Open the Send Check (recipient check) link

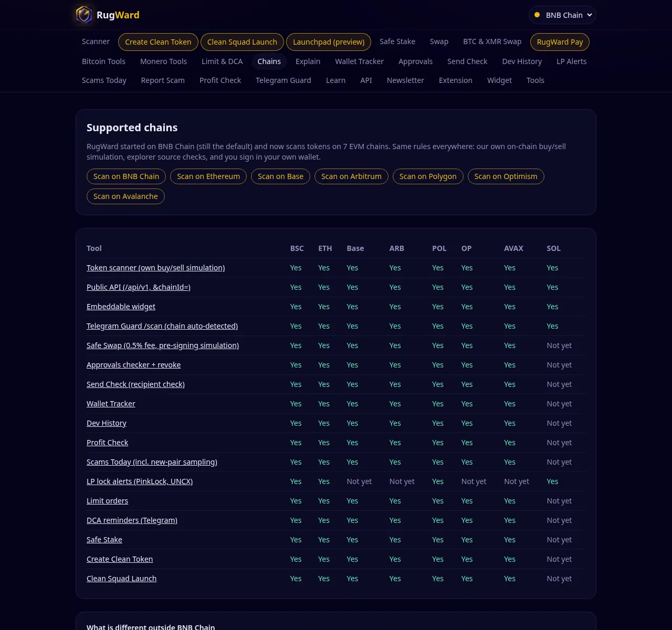(x=135, y=384)
